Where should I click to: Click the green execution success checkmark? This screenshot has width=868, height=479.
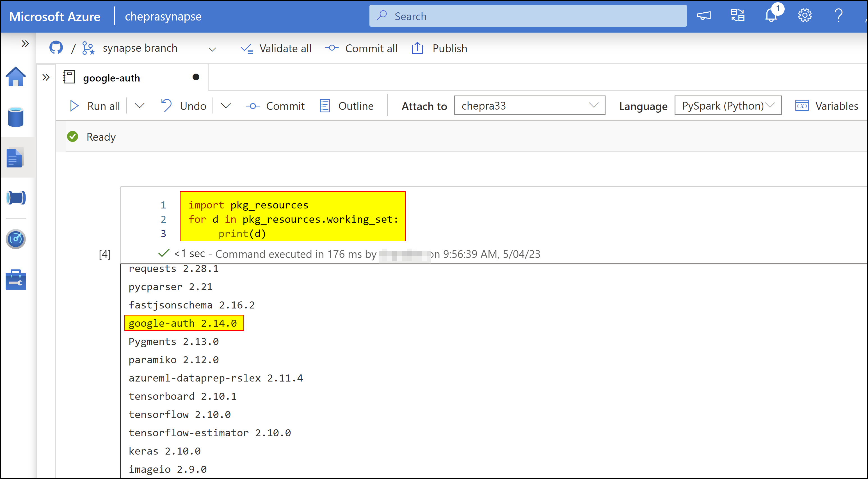[x=163, y=253]
